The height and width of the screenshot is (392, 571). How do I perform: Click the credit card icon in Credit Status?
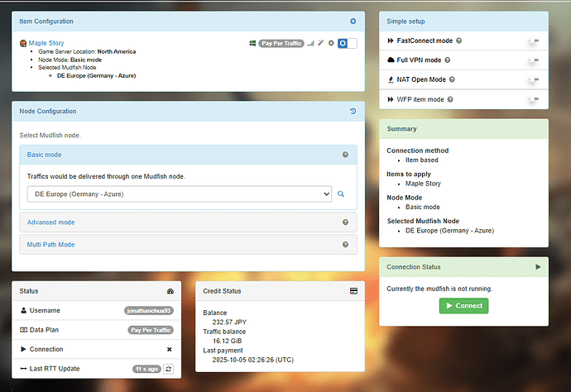[353, 291]
